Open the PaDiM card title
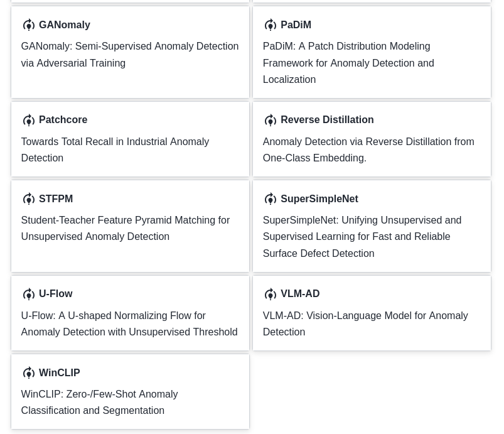 pyautogui.click(x=296, y=24)
